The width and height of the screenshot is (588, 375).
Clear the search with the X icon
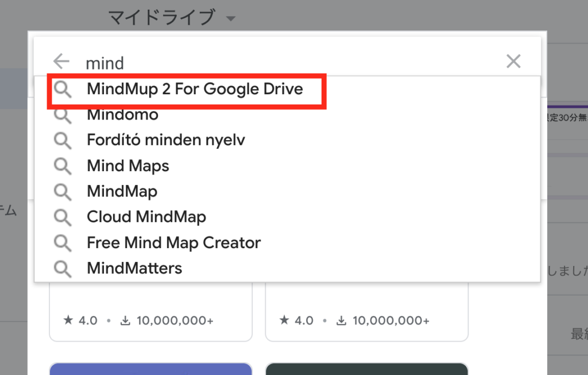tap(513, 61)
